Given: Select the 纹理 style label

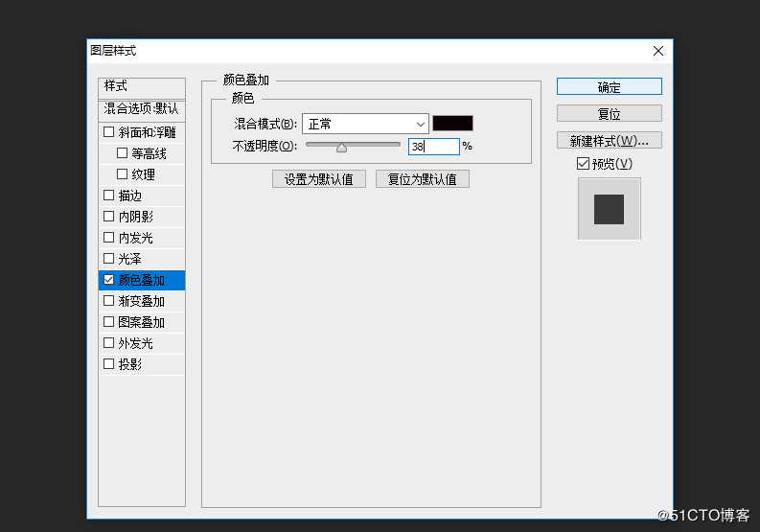Looking at the screenshot, I should pos(143,174).
